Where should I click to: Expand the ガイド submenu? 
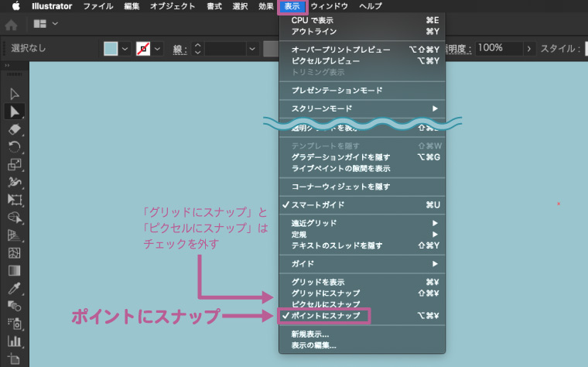point(362,264)
